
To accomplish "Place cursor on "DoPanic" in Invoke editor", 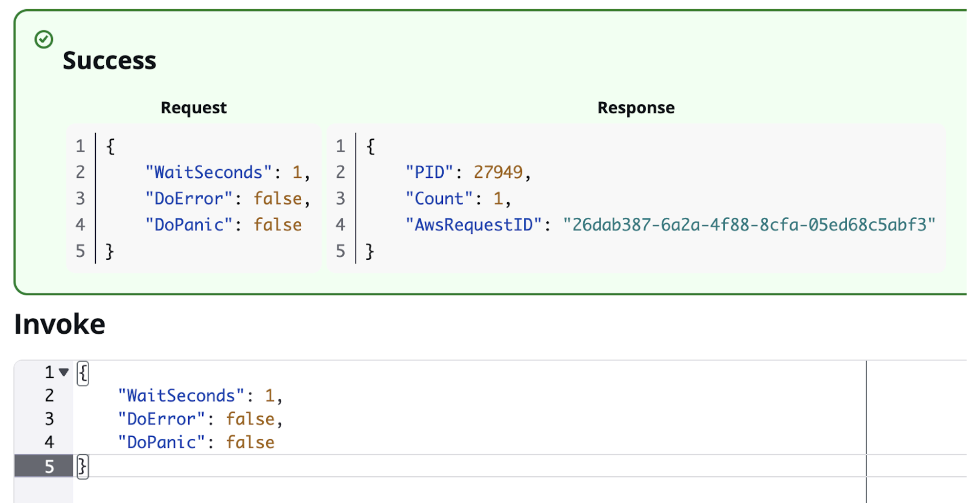I will coord(161,442).
